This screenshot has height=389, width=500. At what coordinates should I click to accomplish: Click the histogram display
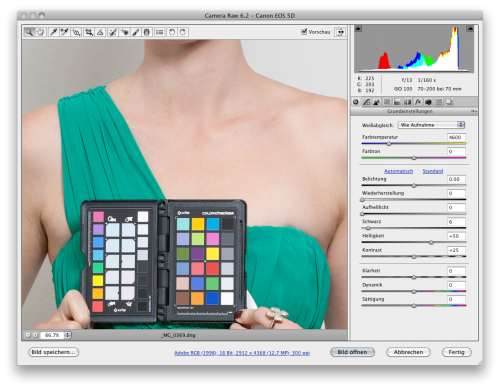click(414, 49)
